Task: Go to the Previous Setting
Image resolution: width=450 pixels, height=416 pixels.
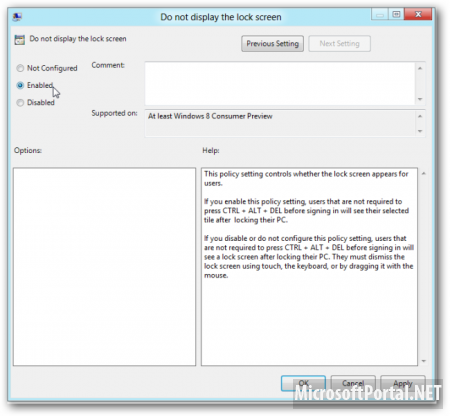Action: tap(272, 44)
